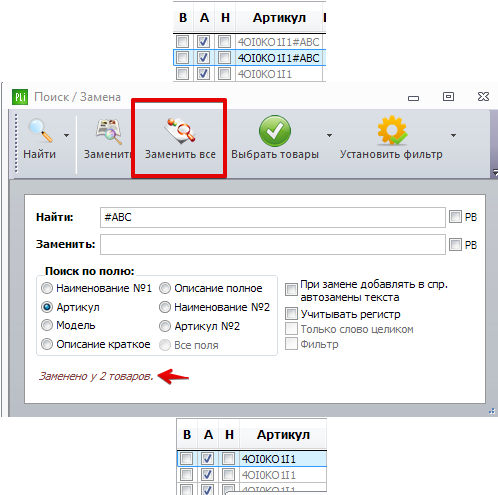Minimize the Поиск / Замена window

pyautogui.click(x=413, y=98)
